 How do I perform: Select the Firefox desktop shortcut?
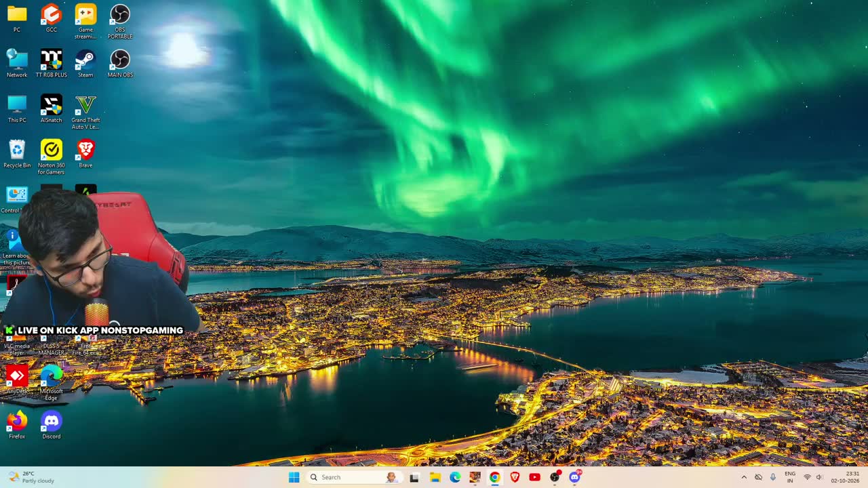[17, 425]
